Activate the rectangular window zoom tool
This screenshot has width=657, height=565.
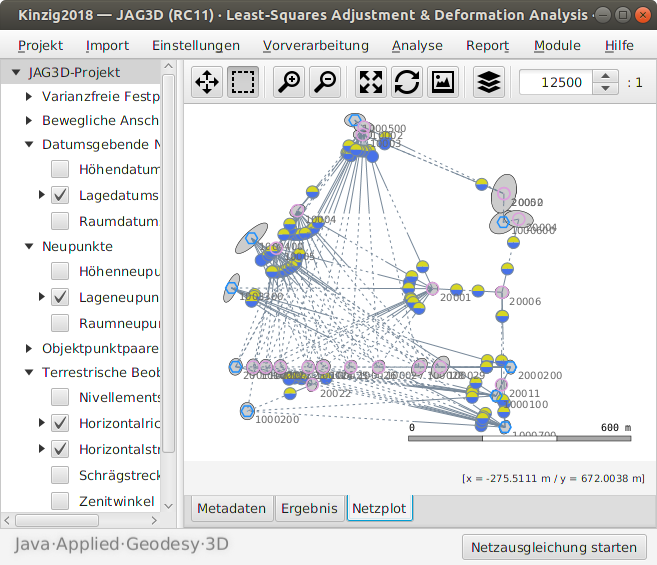coord(243,82)
